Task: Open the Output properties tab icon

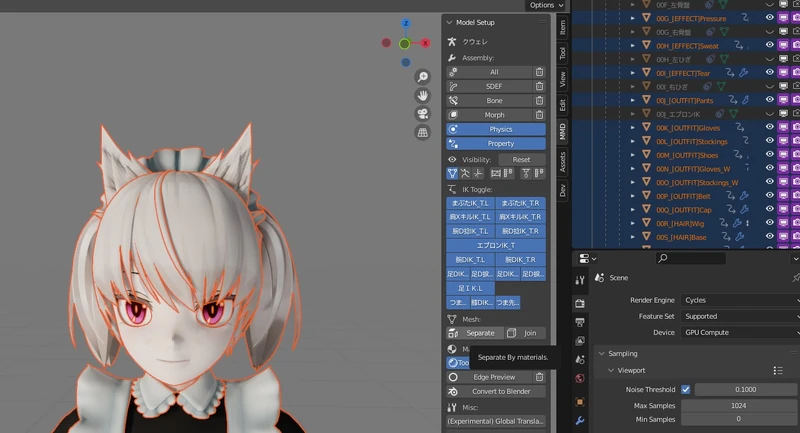Action: click(580, 322)
